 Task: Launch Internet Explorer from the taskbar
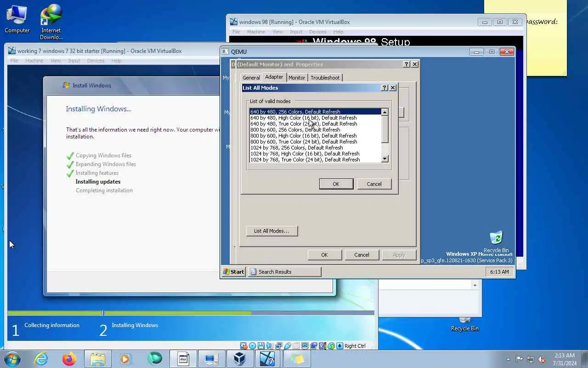click(x=41, y=359)
